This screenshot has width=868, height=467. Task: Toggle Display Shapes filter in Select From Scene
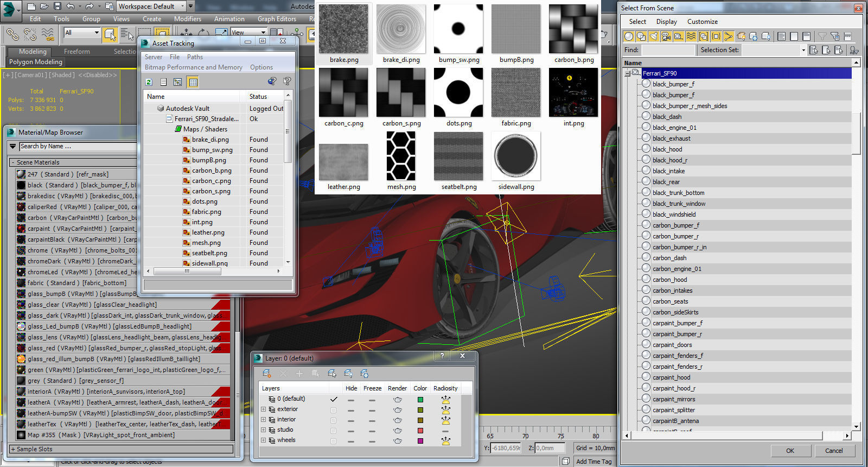coord(641,36)
